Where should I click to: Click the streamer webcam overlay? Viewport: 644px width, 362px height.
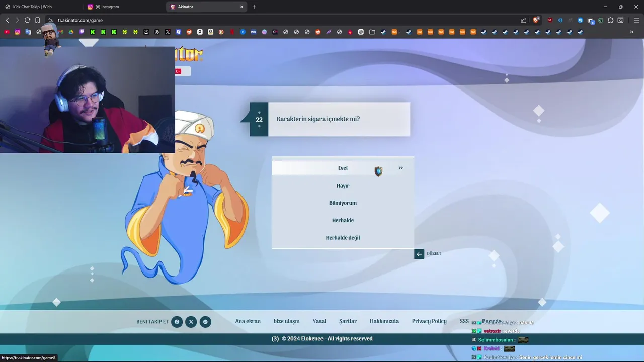coord(88,100)
